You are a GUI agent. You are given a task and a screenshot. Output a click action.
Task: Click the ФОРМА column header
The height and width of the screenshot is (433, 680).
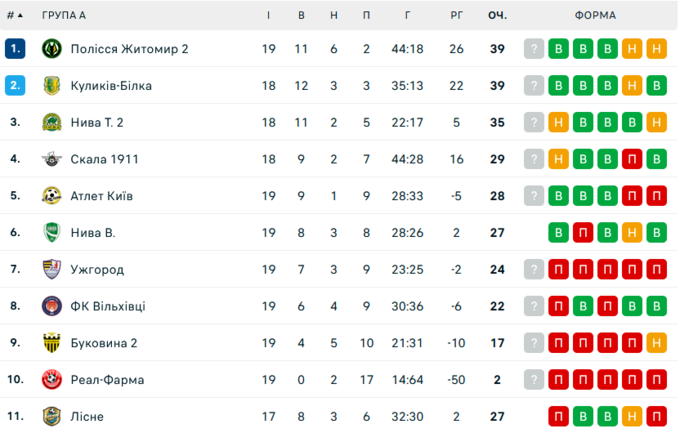click(595, 16)
